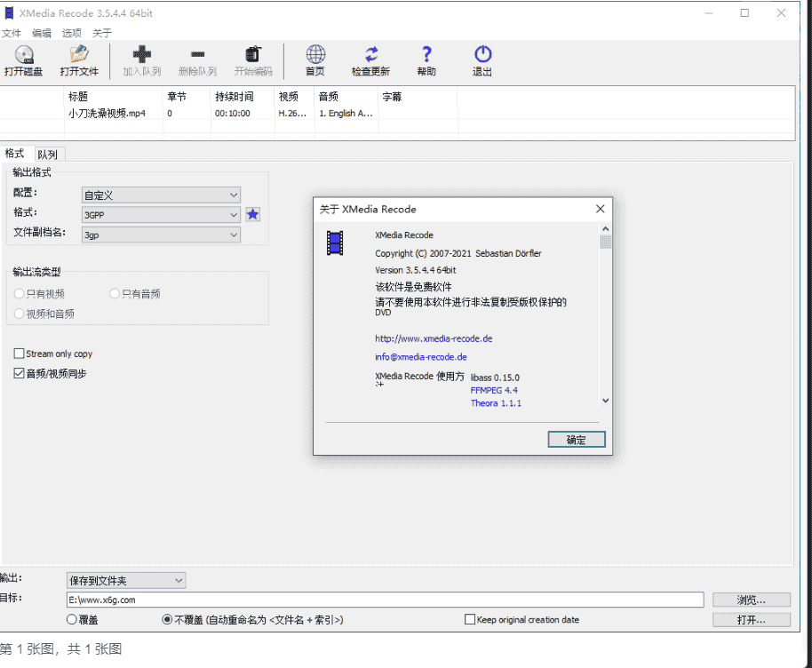Open the www.xmedia-recode.de link

point(434,338)
